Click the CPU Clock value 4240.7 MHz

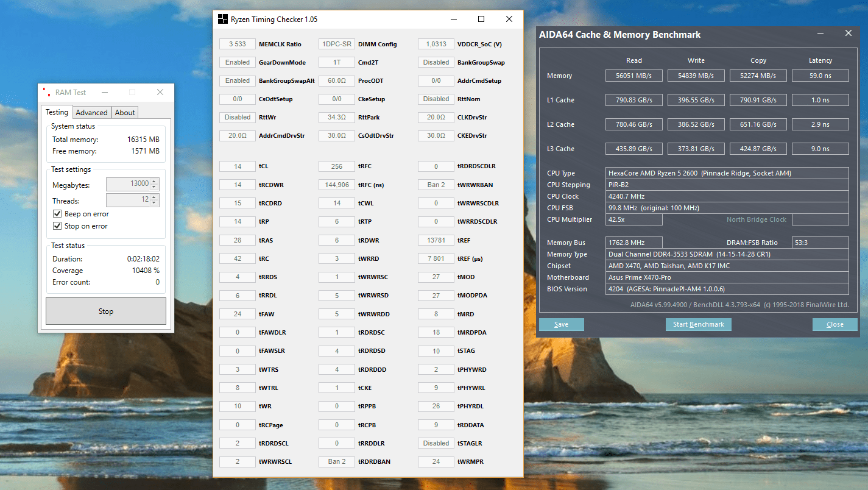coord(727,196)
